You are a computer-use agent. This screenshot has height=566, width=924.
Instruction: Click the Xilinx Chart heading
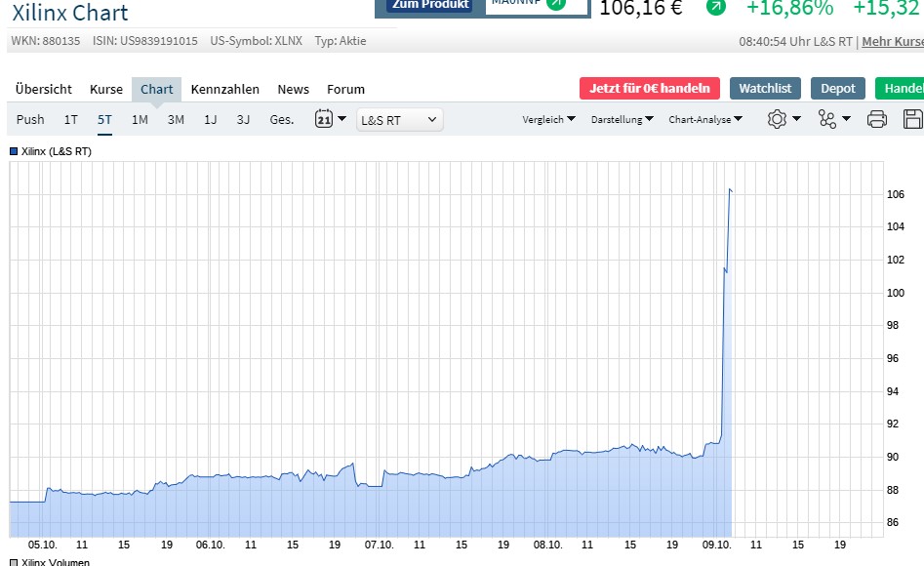pyautogui.click(x=70, y=13)
